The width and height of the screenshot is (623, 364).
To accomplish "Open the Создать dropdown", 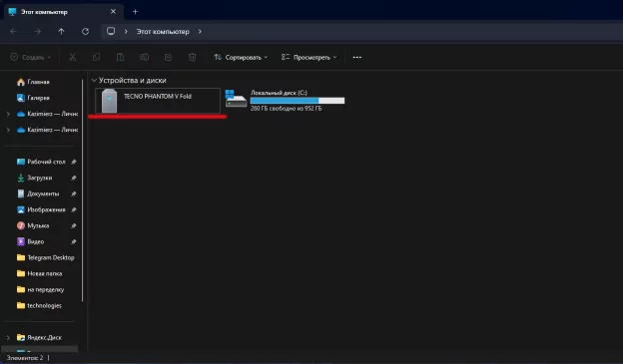I will click(x=31, y=57).
